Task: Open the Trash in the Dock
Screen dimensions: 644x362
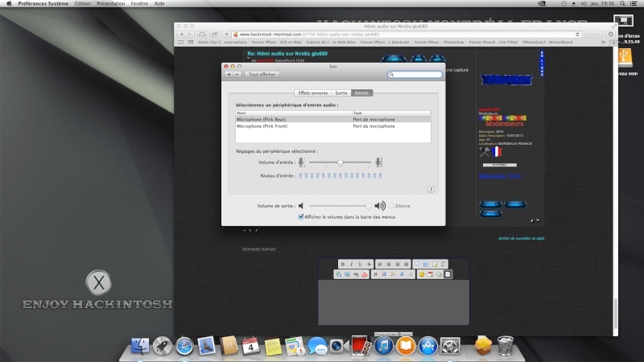Action: pyautogui.click(x=506, y=346)
